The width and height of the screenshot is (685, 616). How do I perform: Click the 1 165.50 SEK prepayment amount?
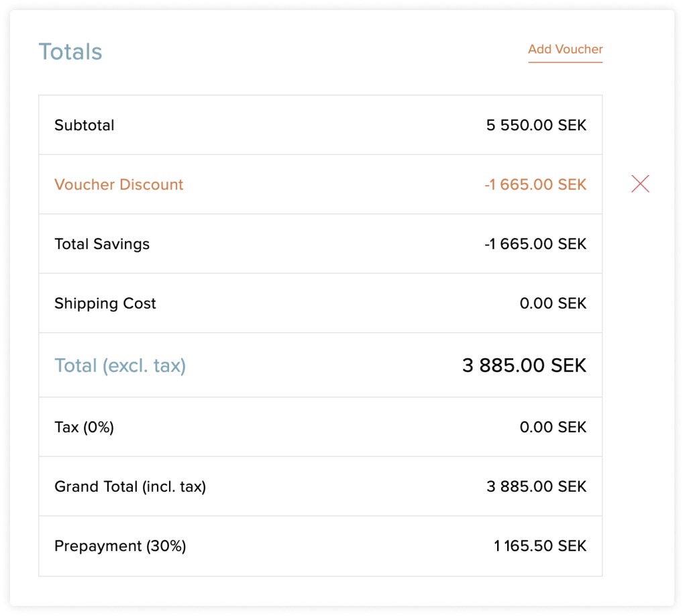coord(539,546)
